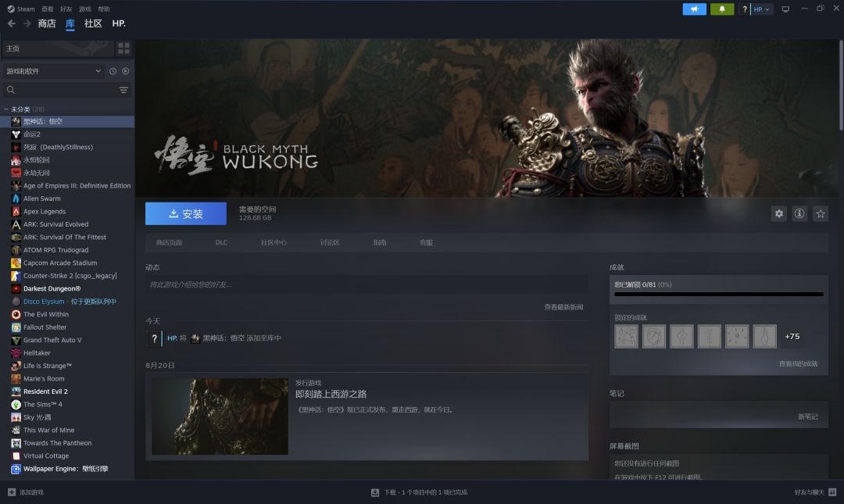
Task: Open 即刻踏上西游之路 news headline
Action: click(x=331, y=395)
